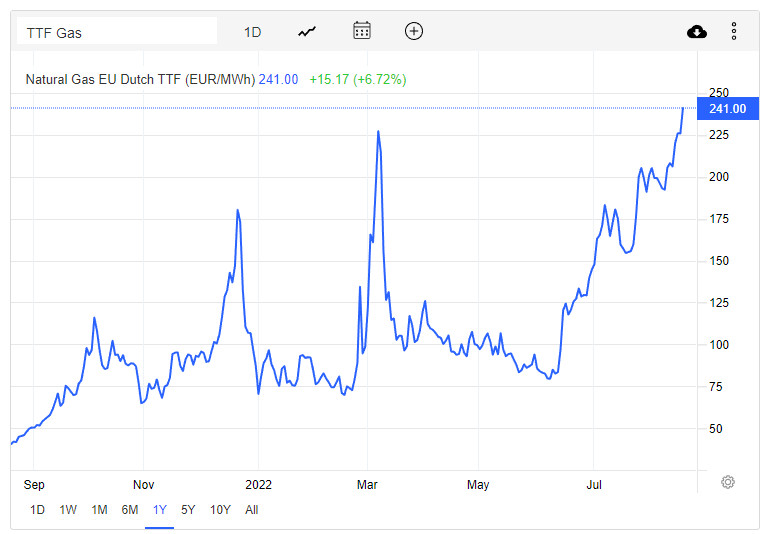Screen dimensions: 762x534
Task: Select the 1Y time range tab
Action: click(160, 510)
